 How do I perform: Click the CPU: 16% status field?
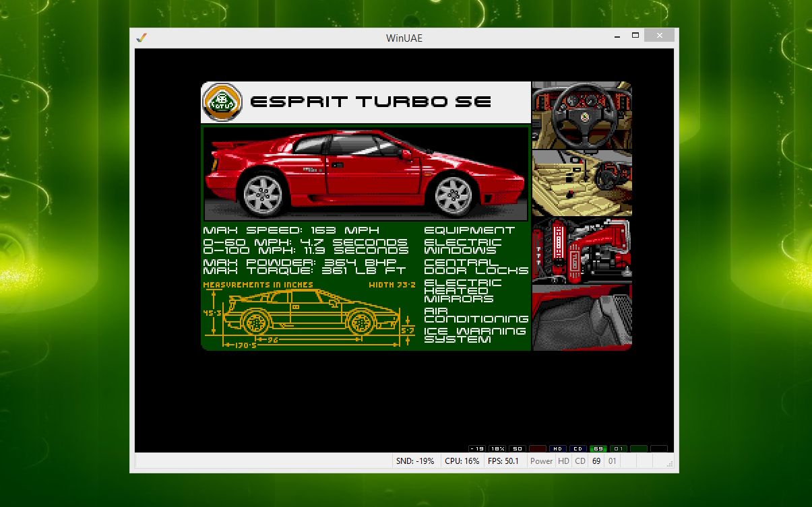pyautogui.click(x=462, y=461)
